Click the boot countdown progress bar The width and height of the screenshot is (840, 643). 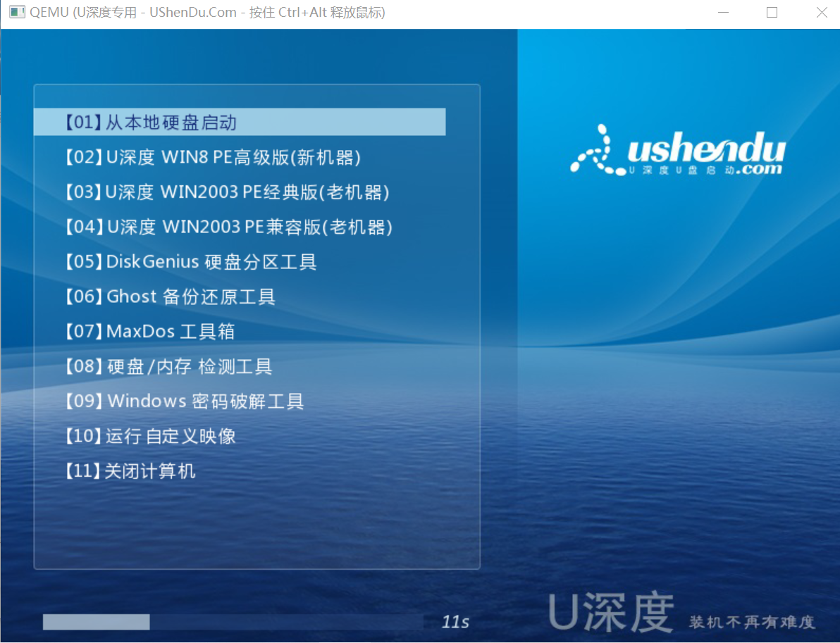coord(233,622)
